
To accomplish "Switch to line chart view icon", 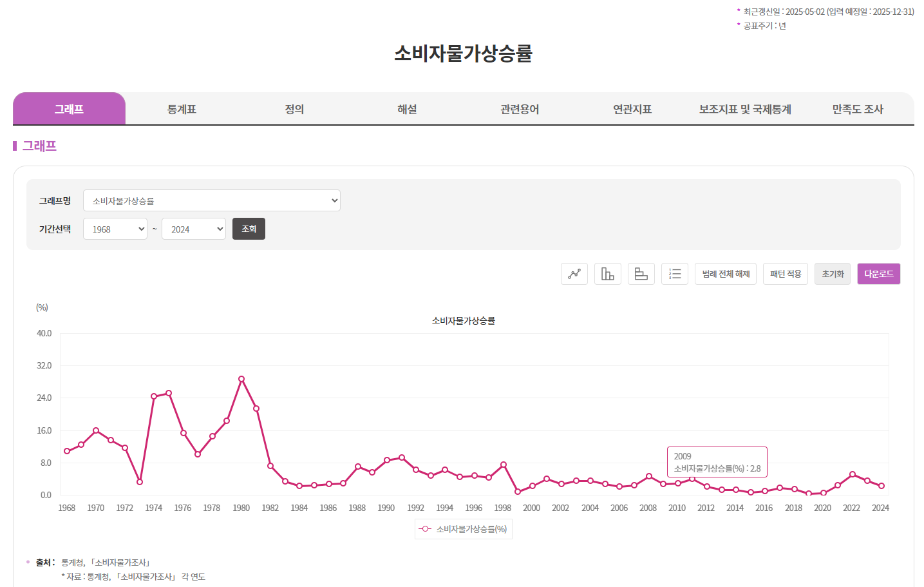I will tap(574, 274).
